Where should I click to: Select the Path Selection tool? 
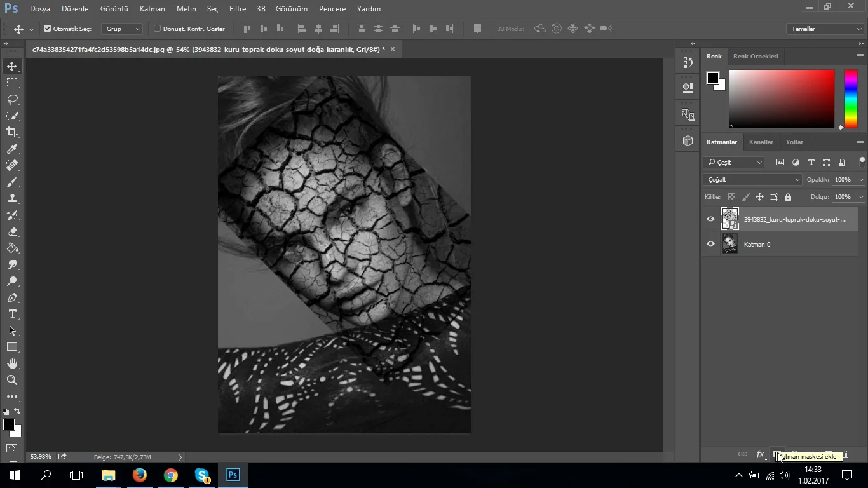(x=12, y=330)
